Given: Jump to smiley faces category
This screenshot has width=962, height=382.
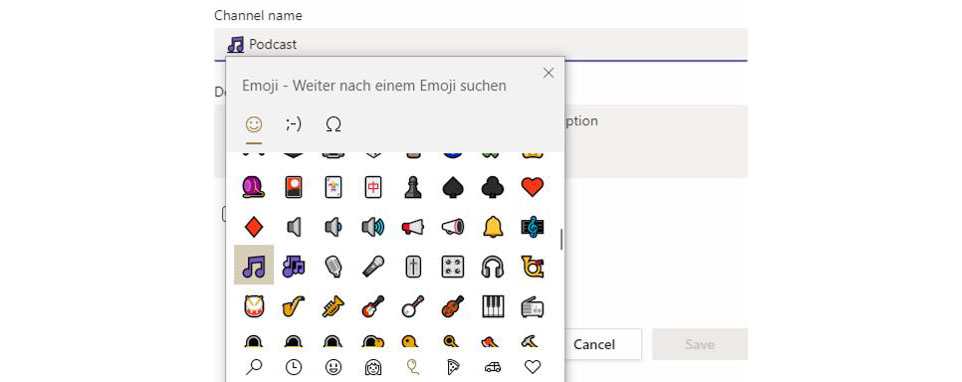Looking at the screenshot, I should point(333,367).
